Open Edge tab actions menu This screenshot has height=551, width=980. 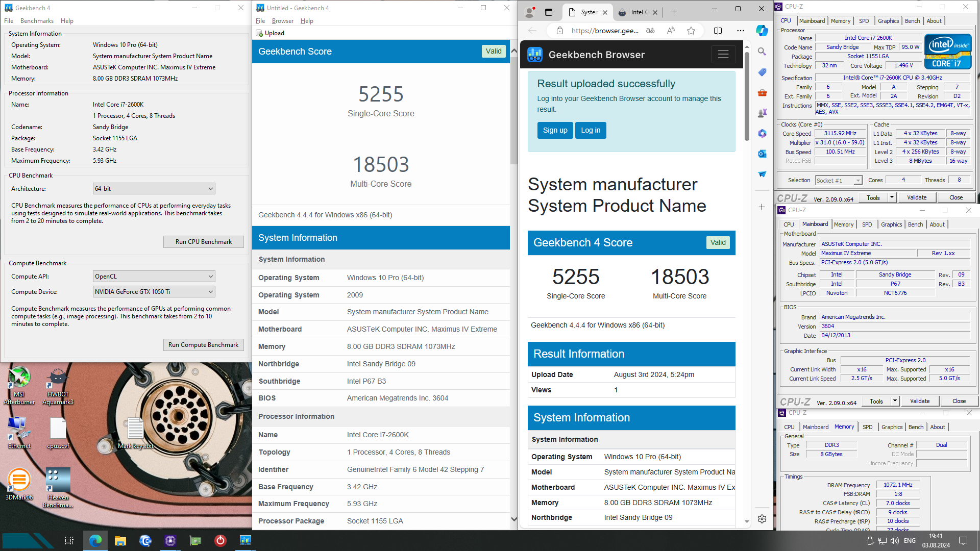click(x=549, y=12)
